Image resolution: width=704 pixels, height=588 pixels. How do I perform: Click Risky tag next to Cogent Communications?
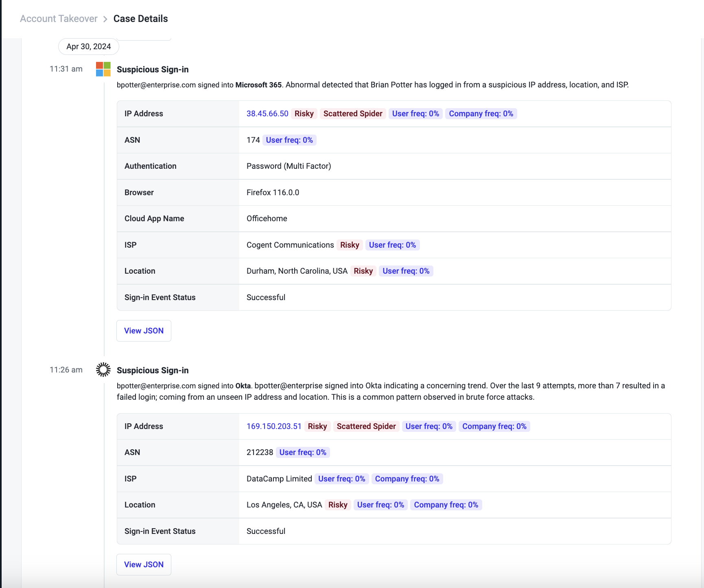(x=350, y=245)
